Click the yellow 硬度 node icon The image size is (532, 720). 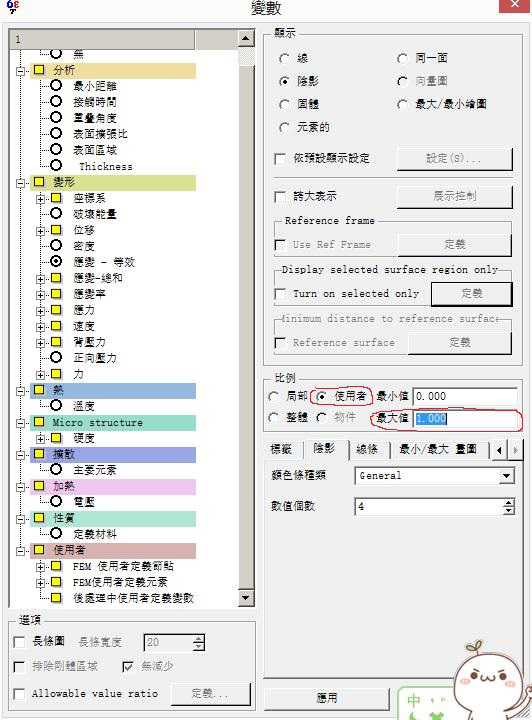[x=56, y=438]
